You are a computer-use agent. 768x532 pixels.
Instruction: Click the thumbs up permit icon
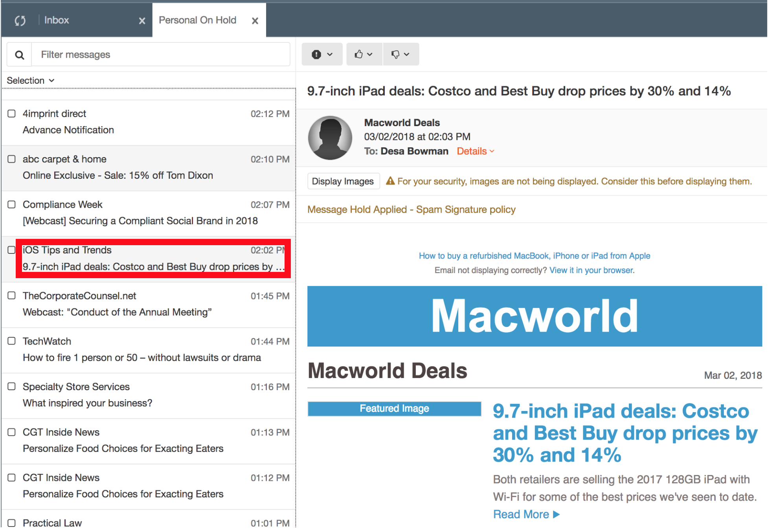[x=358, y=54]
